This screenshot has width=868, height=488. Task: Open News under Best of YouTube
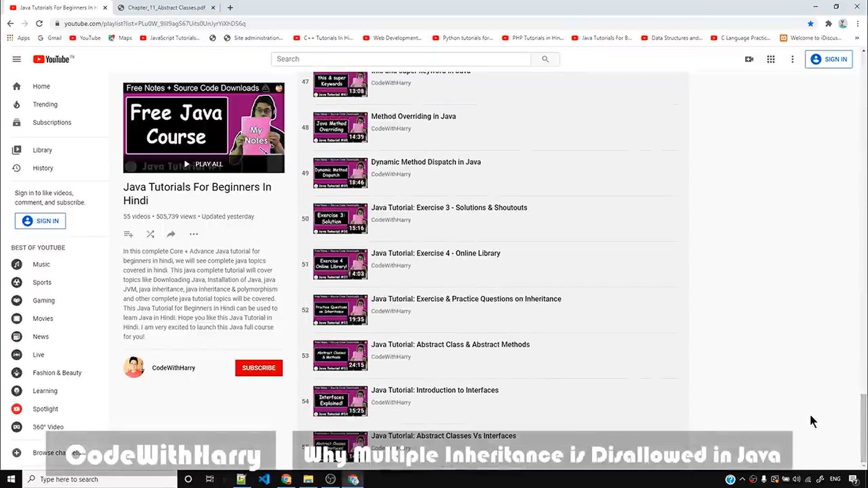40,337
